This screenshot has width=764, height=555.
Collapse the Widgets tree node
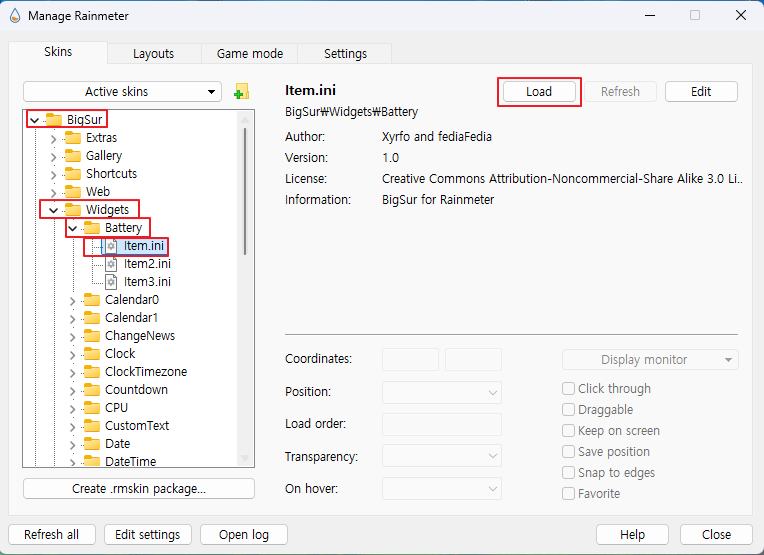point(54,210)
